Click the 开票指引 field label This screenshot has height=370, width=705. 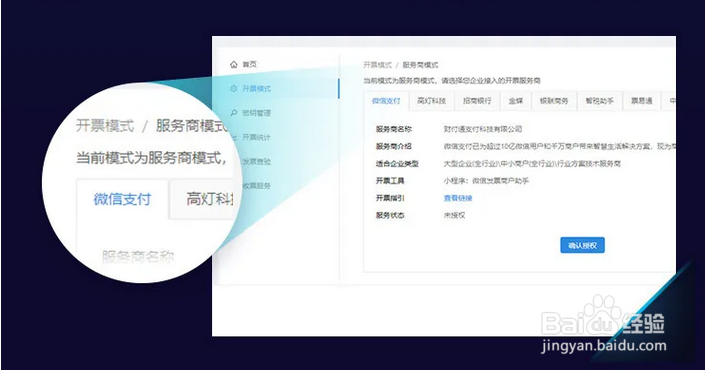(390, 198)
